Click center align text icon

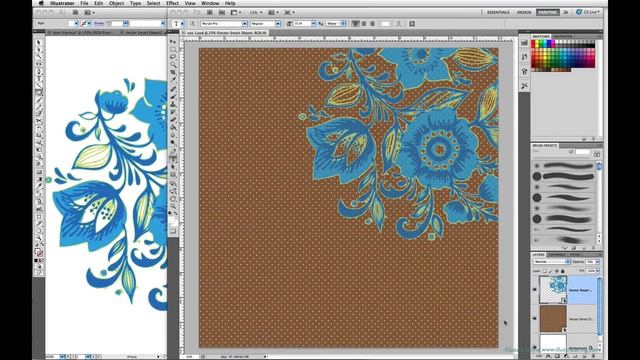364,24
